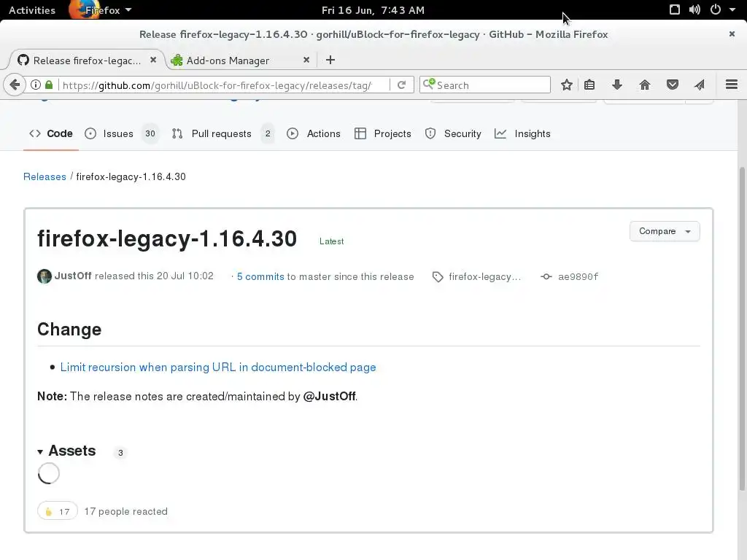Open site information info icon

36,85
